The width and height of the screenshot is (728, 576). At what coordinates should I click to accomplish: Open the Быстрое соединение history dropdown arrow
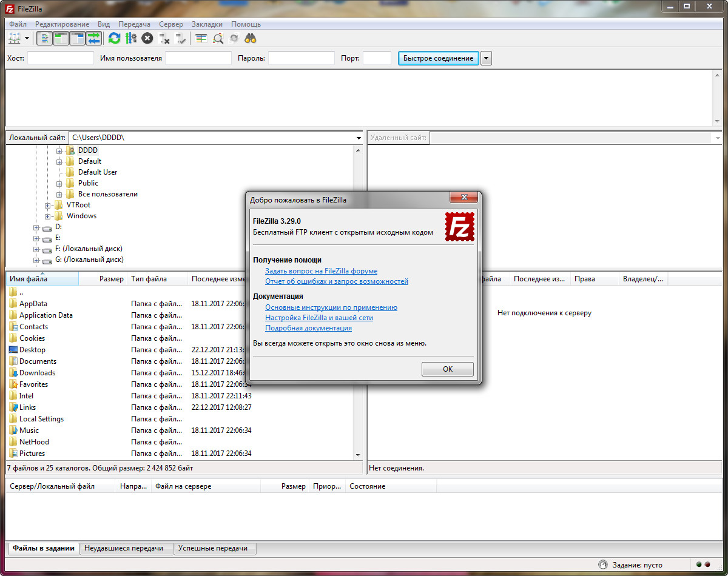[487, 58]
